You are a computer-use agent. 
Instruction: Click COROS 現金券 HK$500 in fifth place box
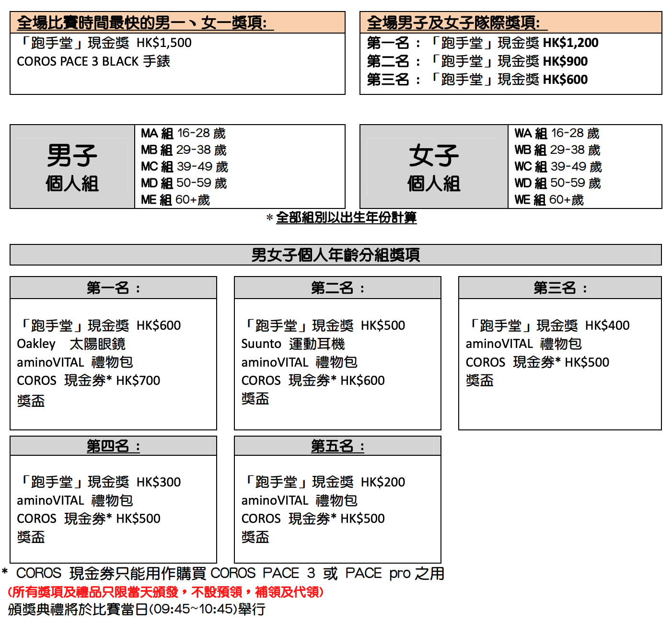313,519
